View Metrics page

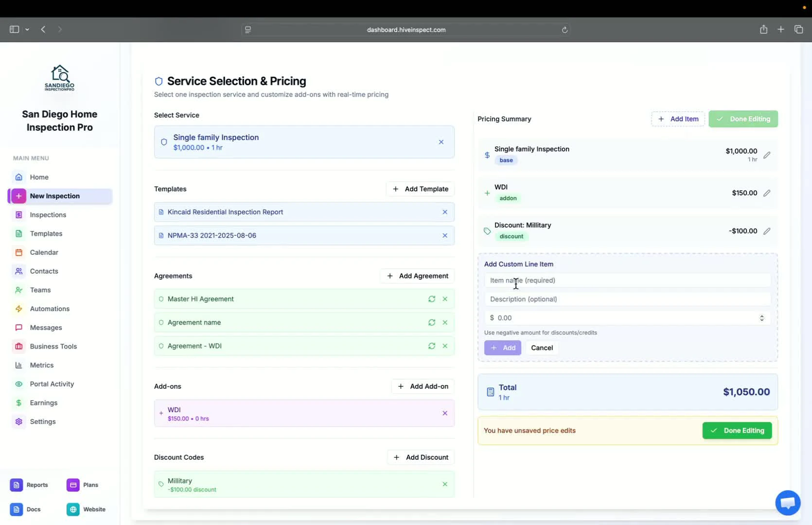[x=41, y=365]
